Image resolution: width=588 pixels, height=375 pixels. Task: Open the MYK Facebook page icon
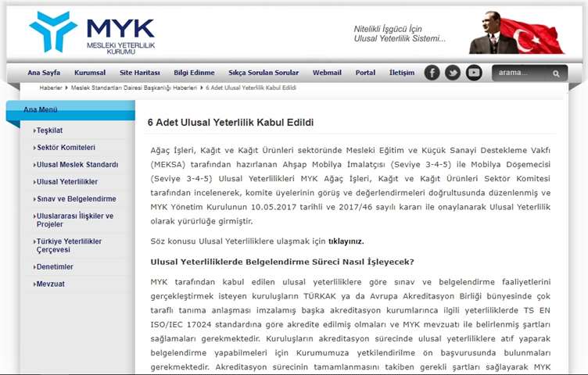(432, 73)
